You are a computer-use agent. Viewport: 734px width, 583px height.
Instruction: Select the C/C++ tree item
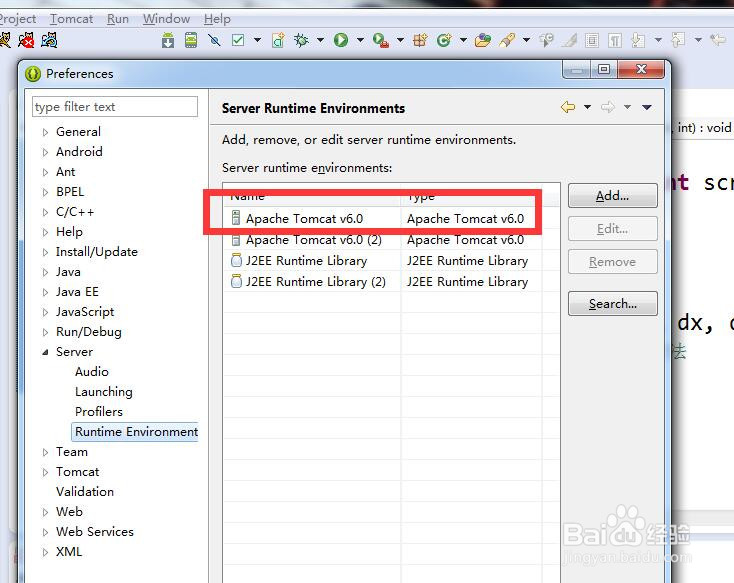pos(75,212)
